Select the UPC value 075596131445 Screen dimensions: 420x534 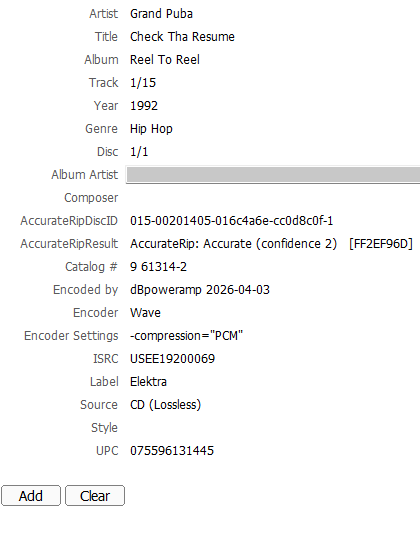tap(172, 451)
